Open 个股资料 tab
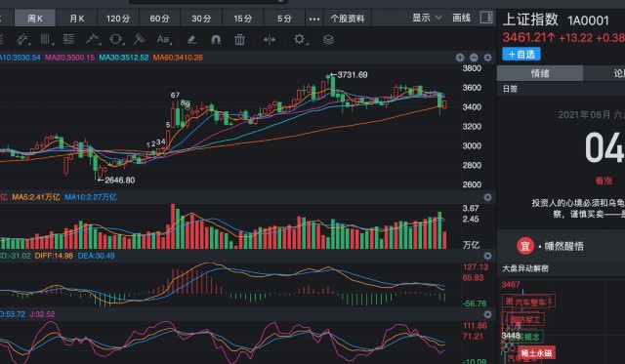 [x=348, y=19]
